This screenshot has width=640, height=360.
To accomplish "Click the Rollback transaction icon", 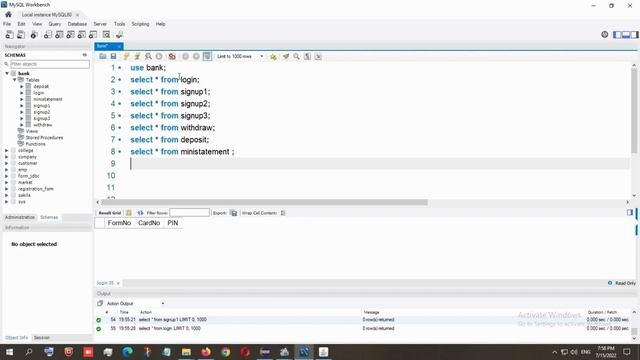I will click(x=196, y=56).
